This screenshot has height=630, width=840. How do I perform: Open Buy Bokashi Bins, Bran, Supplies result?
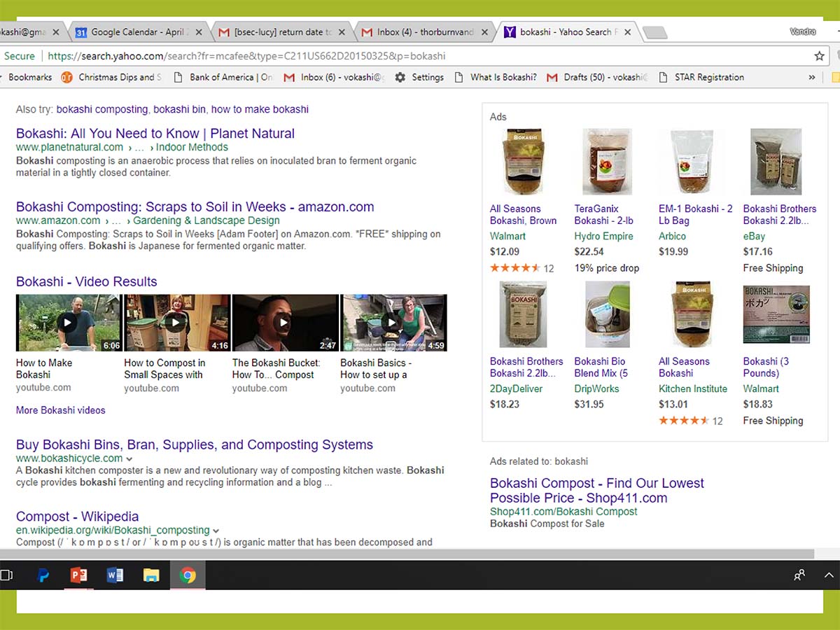tap(195, 444)
